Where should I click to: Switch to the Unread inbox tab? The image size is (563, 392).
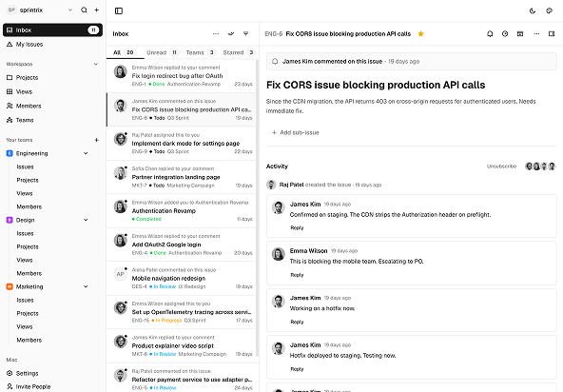click(163, 52)
